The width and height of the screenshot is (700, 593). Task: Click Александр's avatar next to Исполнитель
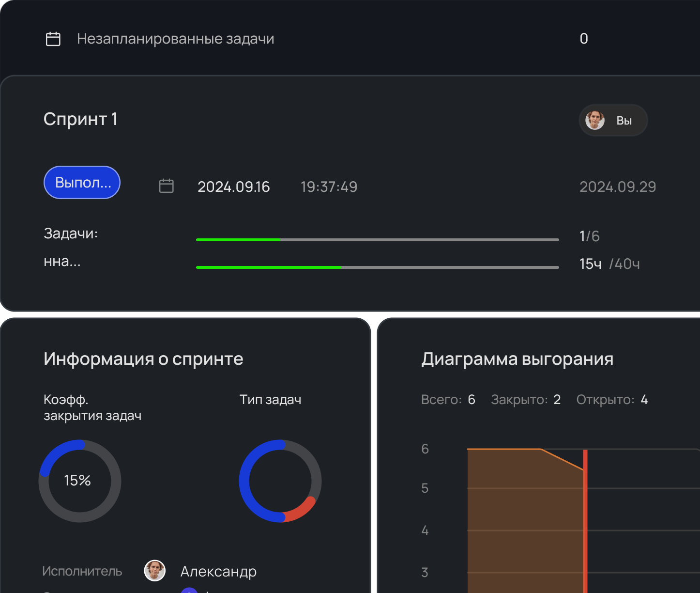click(155, 571)
